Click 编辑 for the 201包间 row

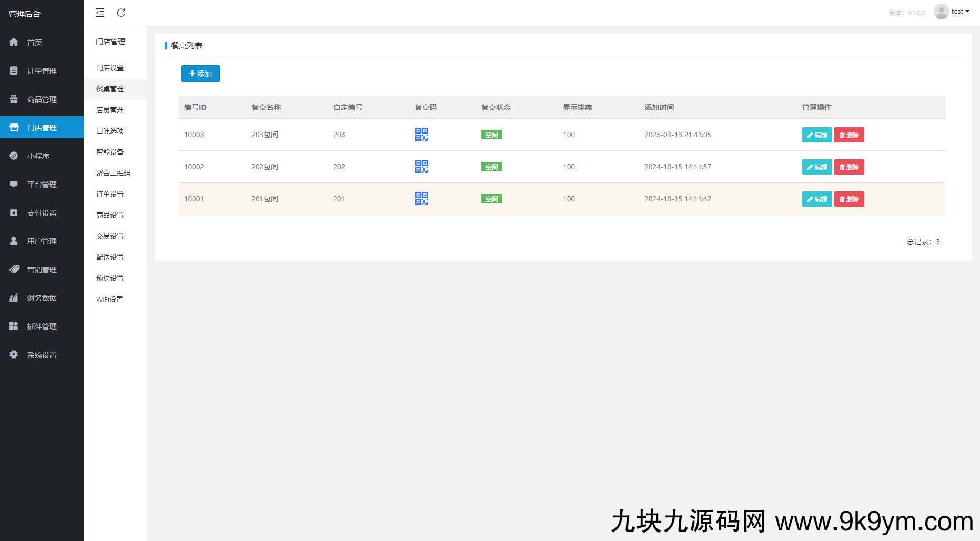(817, 199)
